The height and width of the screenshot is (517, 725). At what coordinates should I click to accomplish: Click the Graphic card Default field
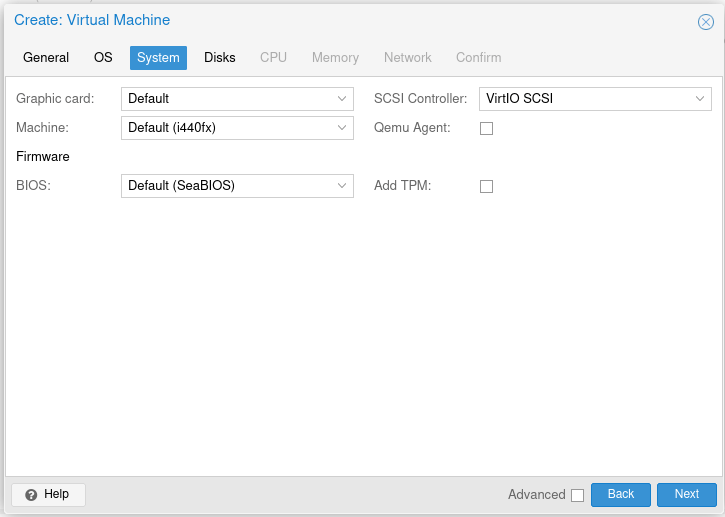pos(225,99)
